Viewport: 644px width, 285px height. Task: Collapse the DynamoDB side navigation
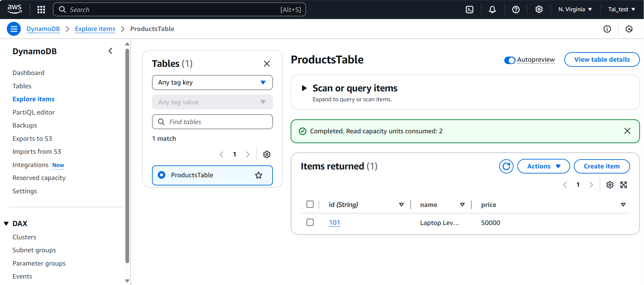click(x=110, y=51)
